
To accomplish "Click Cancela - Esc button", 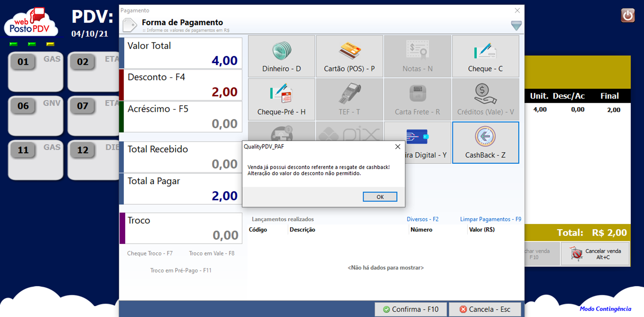I will tap(485, 309).
